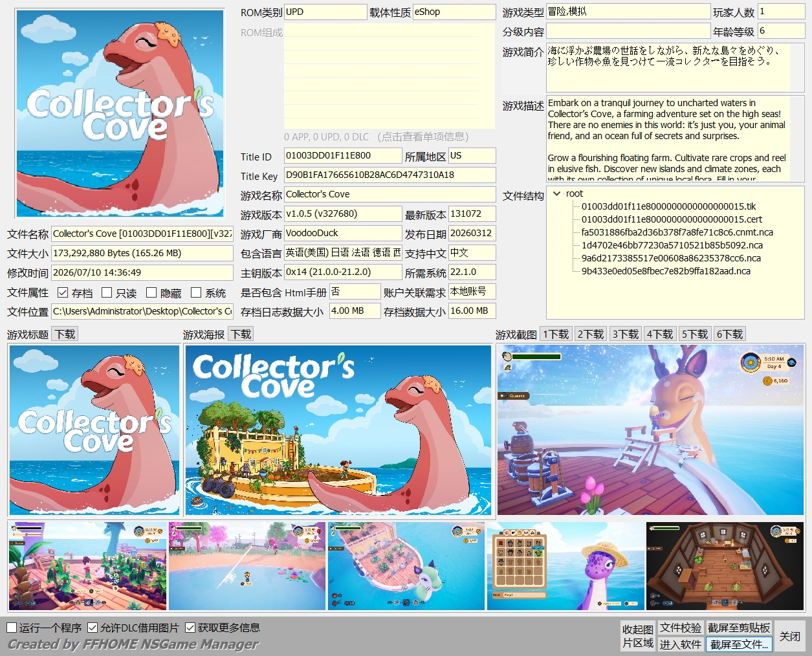
Task: Click 3下载 screenshot download button
Action: click(626, 334)
